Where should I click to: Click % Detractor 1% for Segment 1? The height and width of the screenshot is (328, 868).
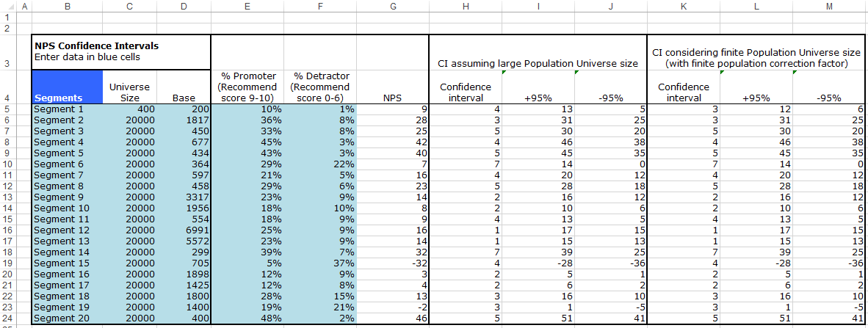[x=320, y=109]
